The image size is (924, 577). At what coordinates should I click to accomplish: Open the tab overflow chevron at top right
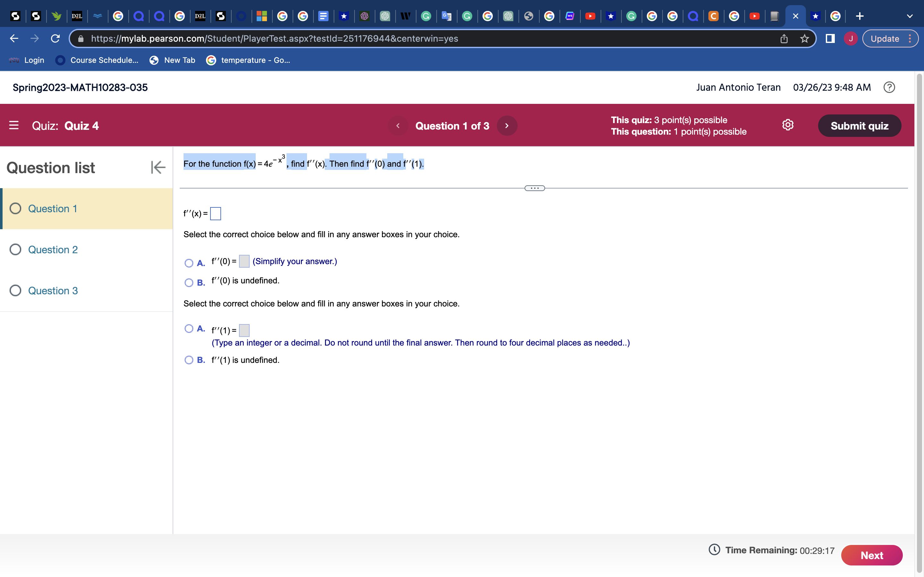click(910, 16)
